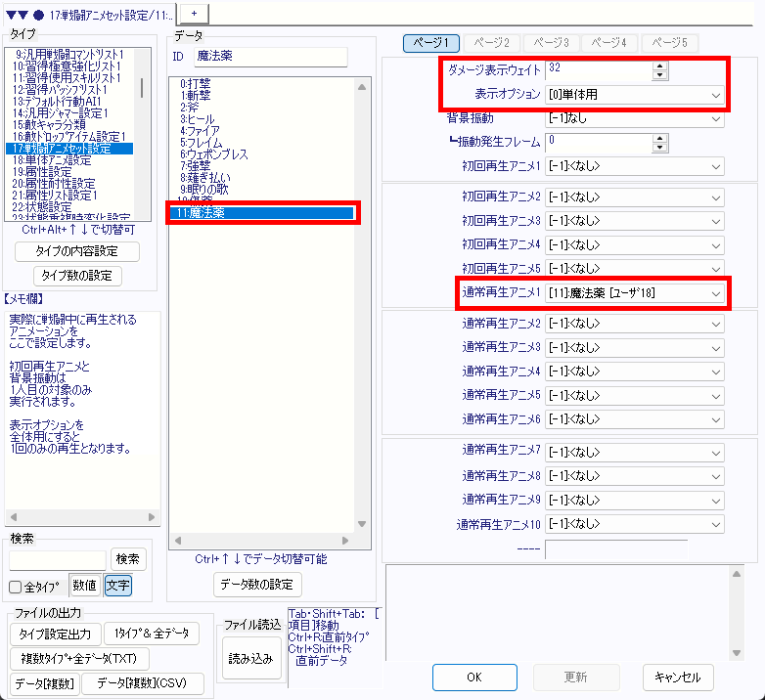Decrease 振動発生フレーム with the down arrow
Screen dimensions: 765x700
(660, 148)
